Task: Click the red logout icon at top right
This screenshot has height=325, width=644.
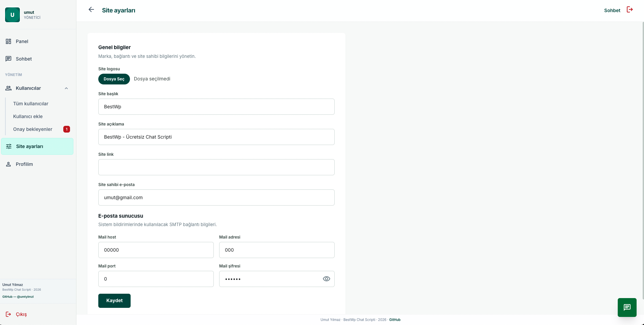Action: click(630, 10)
